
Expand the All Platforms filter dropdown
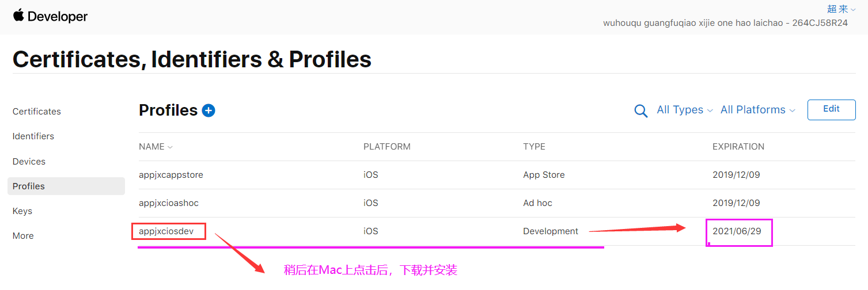pyautogui.click(x=757, y=110)
